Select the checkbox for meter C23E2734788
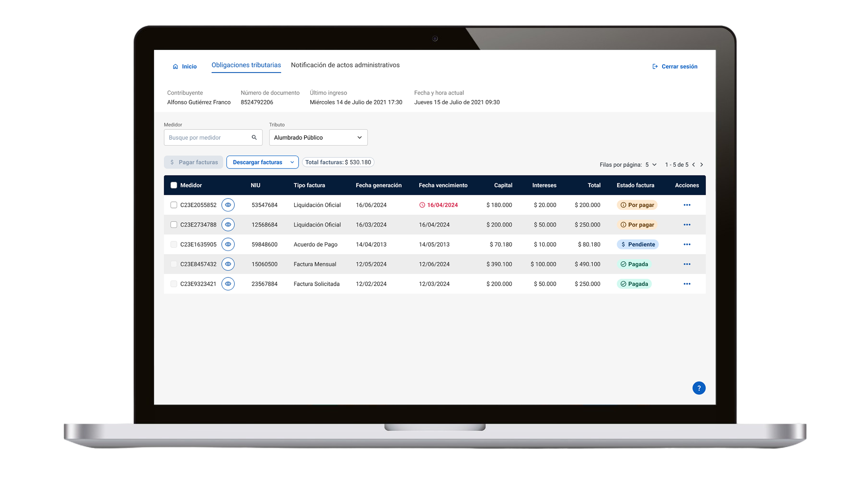868x485 pixels. 174,225
